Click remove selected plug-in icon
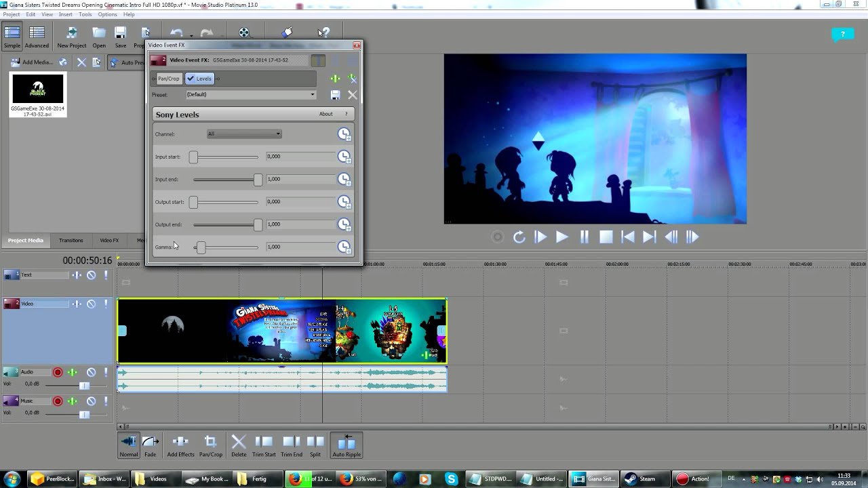This screenshot has width=868, height=488. tap(352, 79)
